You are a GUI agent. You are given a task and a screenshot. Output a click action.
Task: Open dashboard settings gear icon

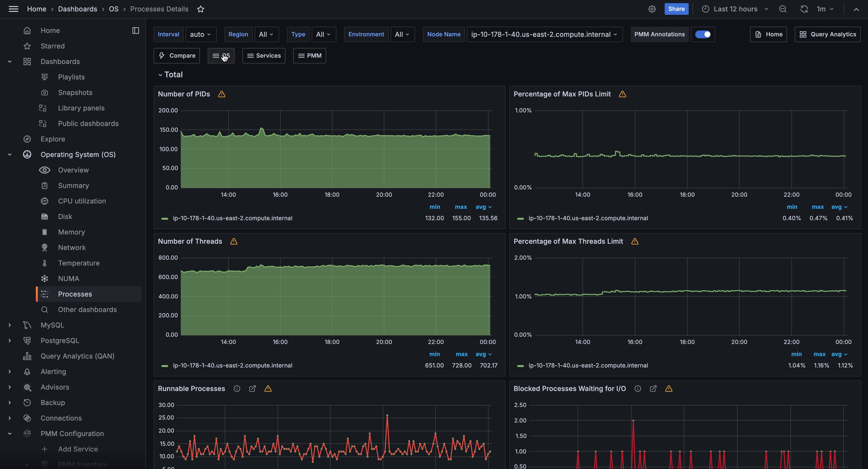coord(652,9)
